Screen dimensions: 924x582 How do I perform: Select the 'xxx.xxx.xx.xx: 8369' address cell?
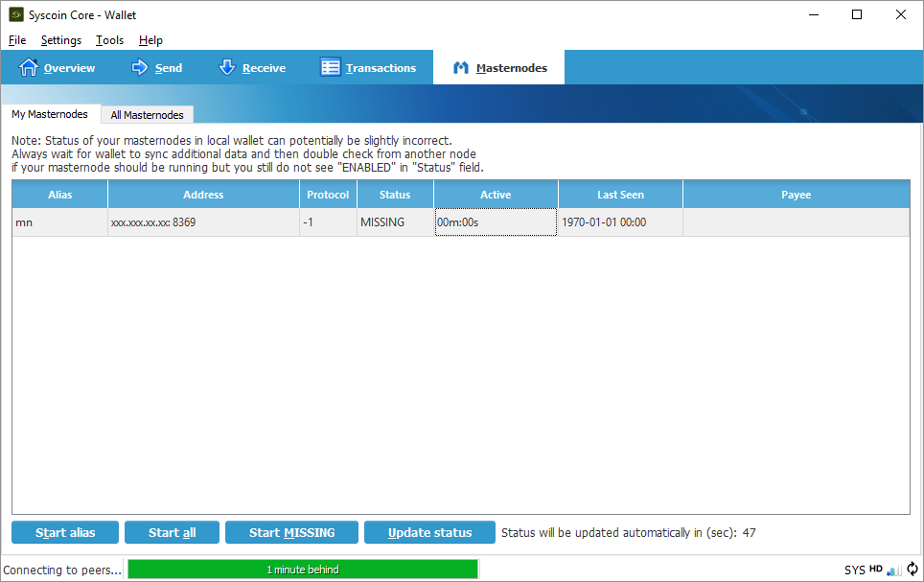tap(203, 222)
